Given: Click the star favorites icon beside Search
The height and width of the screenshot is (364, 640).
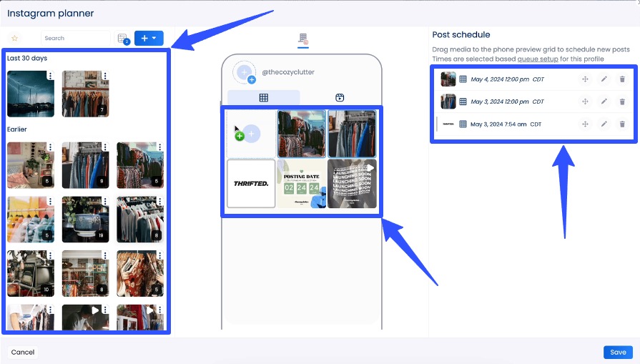Looking at the screenshot, I should click(x=14, y=38).
